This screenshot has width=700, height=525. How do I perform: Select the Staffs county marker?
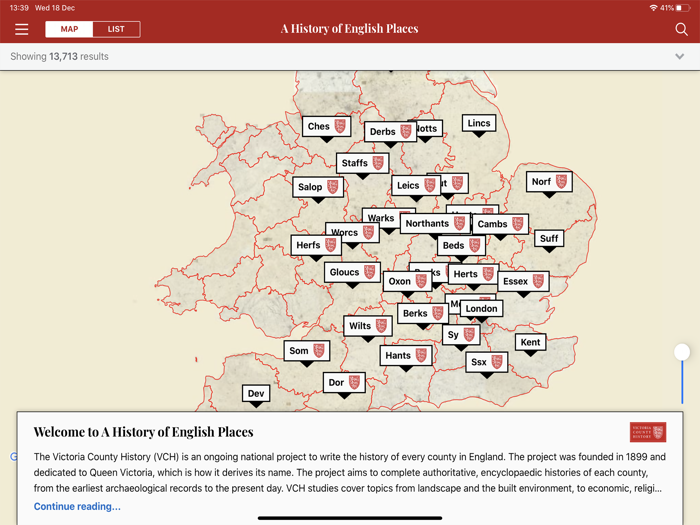point(362,163)
